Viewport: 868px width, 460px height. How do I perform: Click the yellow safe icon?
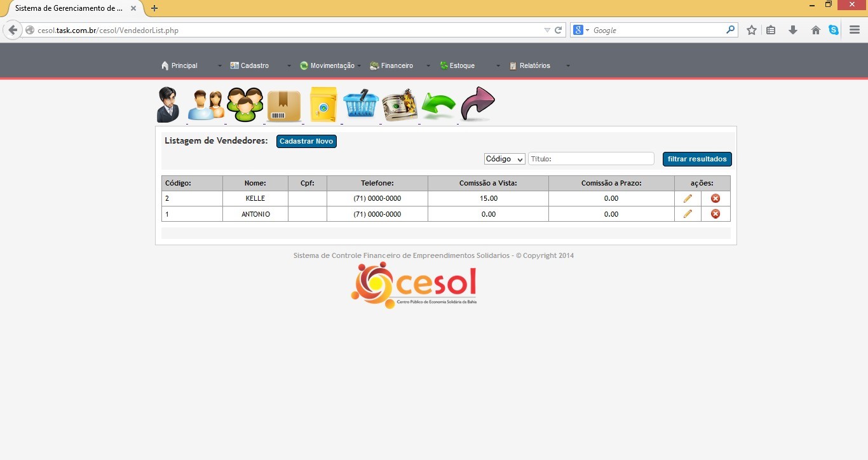[323, 105]
